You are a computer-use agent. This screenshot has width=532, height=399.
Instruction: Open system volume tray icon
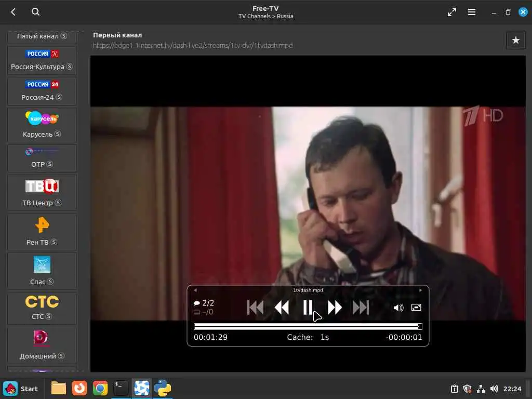tap(495, 389)
